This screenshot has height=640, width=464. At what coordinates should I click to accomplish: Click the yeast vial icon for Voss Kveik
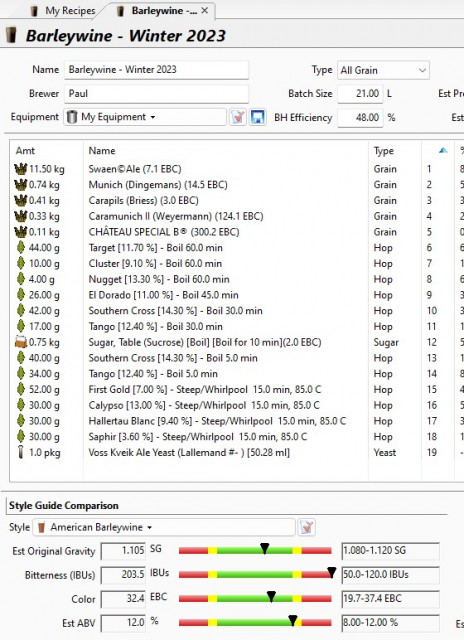[x=20, y=452]
